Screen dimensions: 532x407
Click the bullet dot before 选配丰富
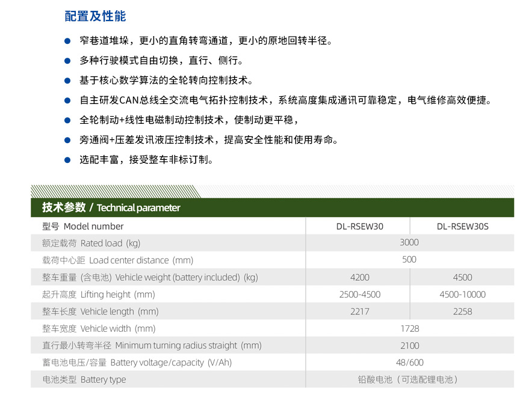[67, 160]
